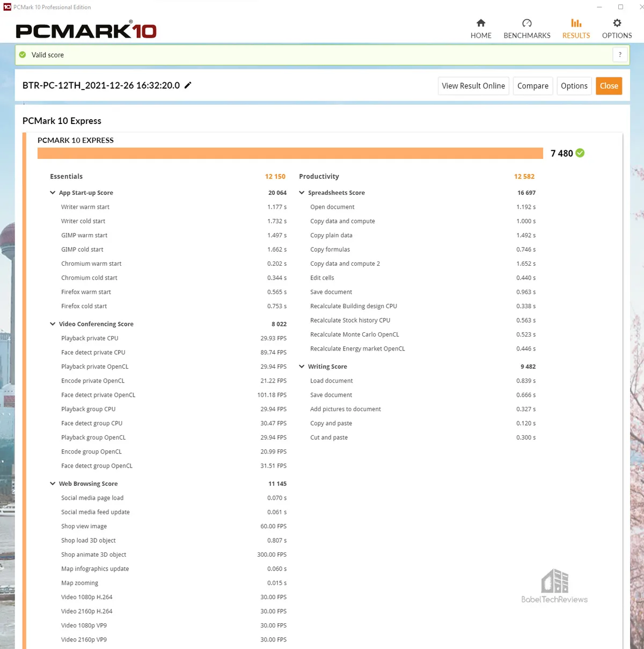
Task: Select the Firefox cold start row
Action: pyautogui.click(x=174, y=307)
